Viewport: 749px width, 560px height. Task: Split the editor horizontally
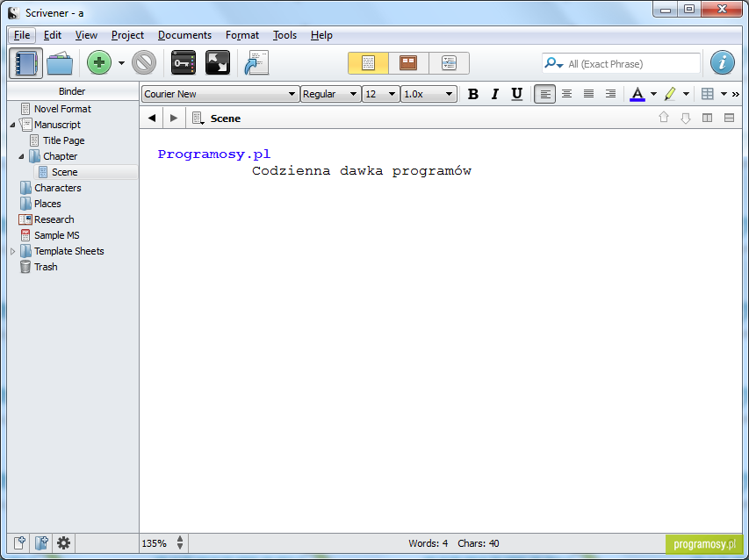(x=729, y=118)
